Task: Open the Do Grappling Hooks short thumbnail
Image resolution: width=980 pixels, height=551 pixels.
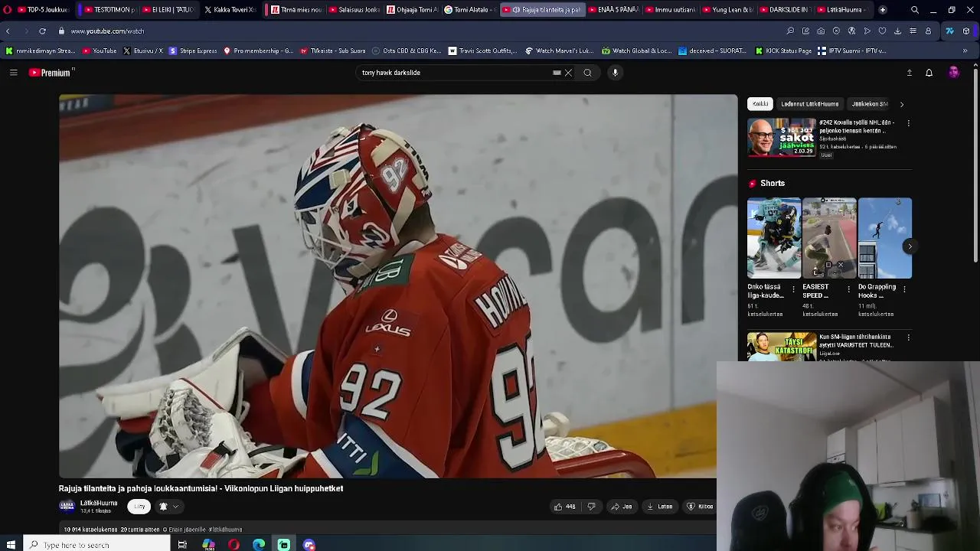Action: click(x=885, y=238)
